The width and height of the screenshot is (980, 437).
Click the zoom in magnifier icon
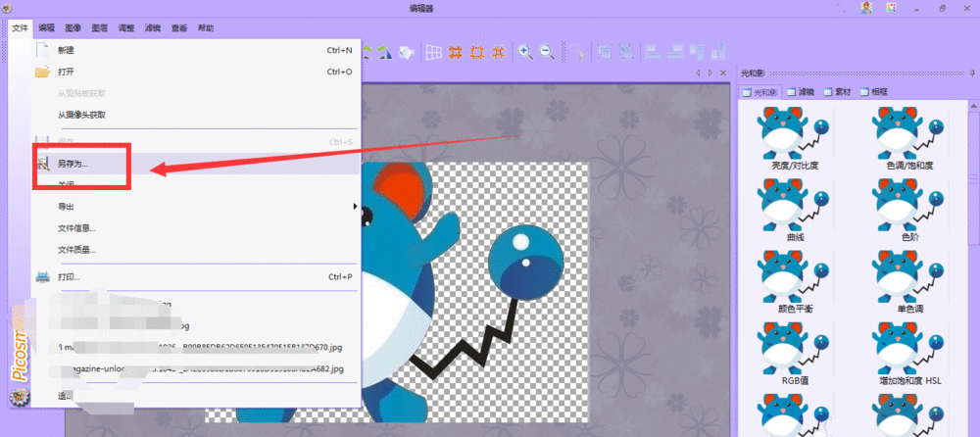[525, 52]
